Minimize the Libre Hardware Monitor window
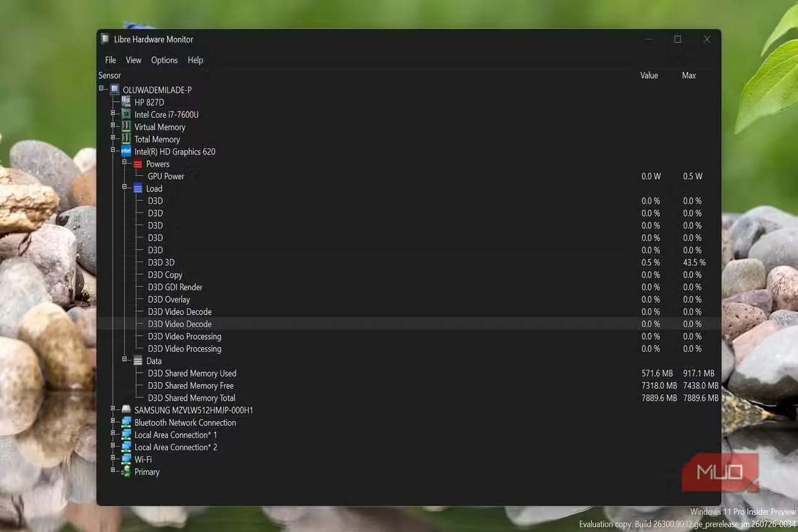This screenshot has width=798, height=532. click(x=649, y=39)
